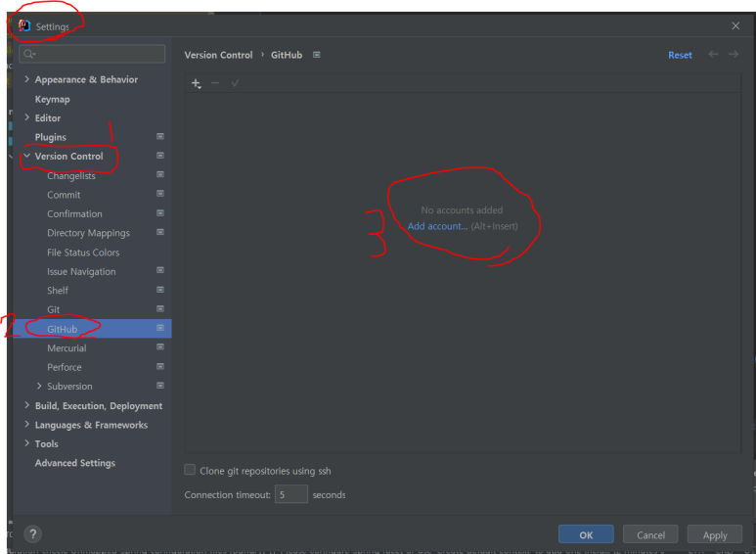
Task: Select the Mercurial settings page
Action: (x=67, y=347)
